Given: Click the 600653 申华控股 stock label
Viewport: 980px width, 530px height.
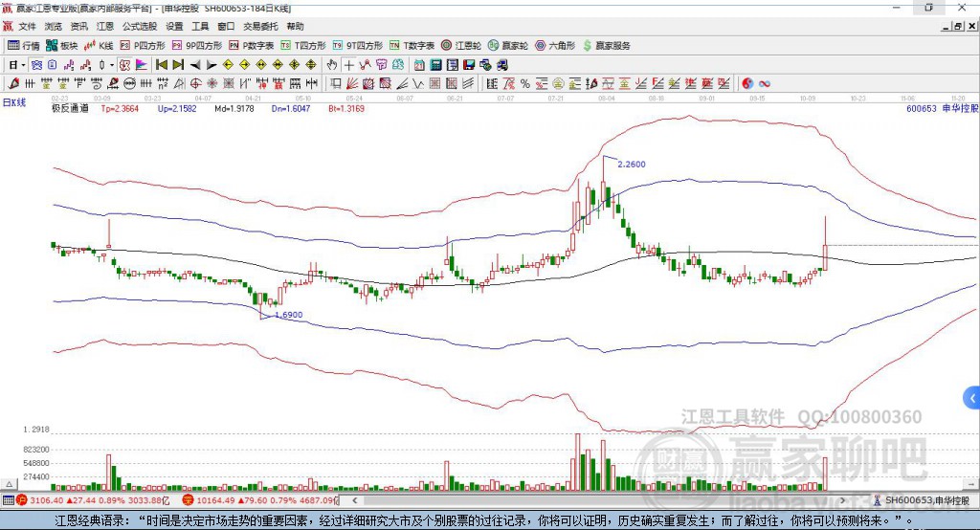Looking at the screenshot, I should (x=943, y=108).
